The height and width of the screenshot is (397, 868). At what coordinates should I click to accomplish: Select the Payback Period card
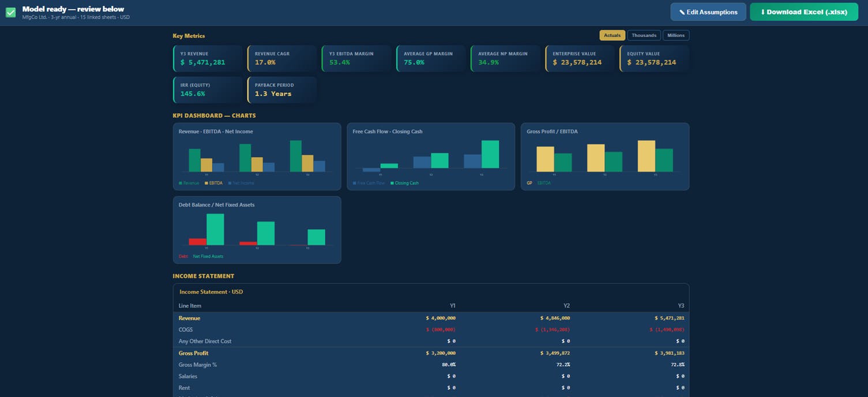[x=282, y=89]
